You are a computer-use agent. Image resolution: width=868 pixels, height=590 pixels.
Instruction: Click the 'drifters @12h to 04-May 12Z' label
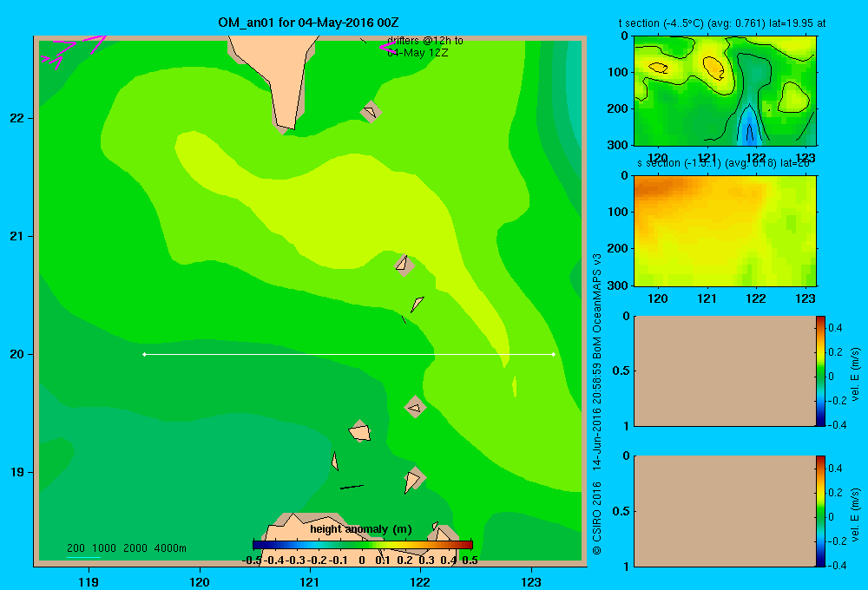[x=425, y=47]
